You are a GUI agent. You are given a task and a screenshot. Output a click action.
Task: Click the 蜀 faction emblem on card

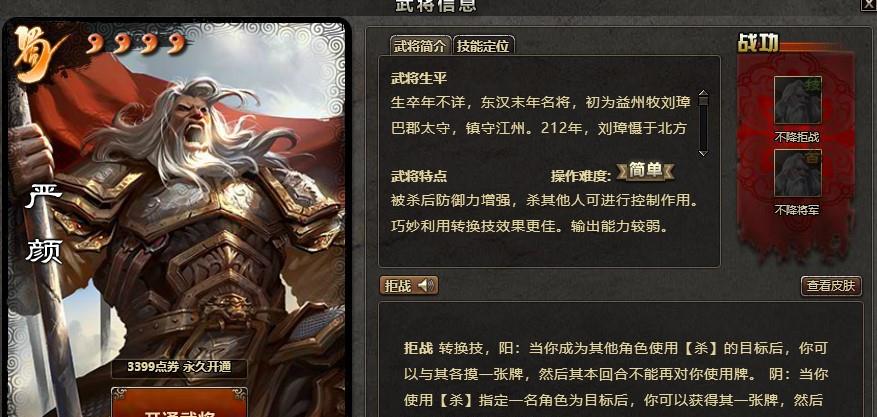(x=37, y=54)
